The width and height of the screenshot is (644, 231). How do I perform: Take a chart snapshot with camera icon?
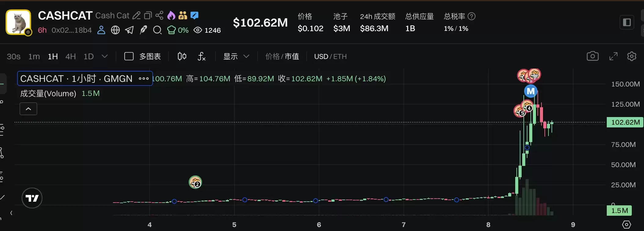pyautogui.click(x=592, y=56)
